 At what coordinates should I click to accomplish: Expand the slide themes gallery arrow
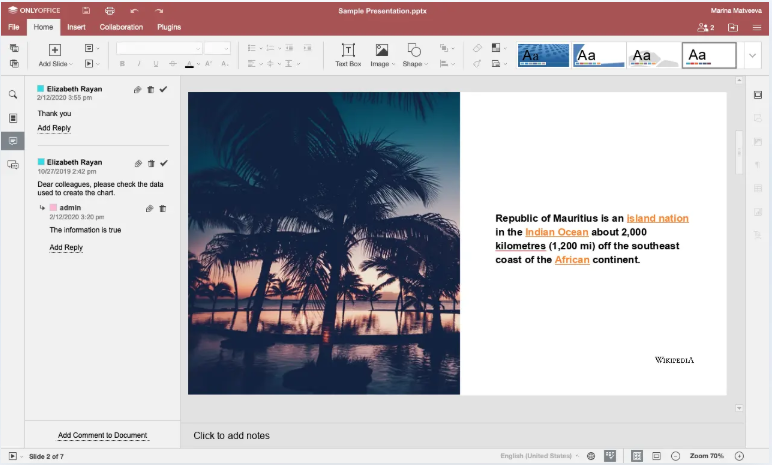pos(752,55)
